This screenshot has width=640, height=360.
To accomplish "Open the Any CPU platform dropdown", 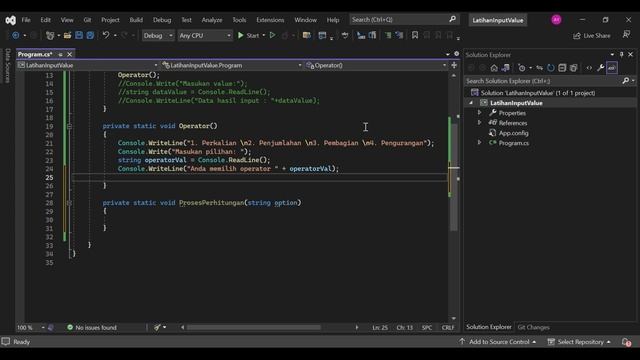I will (x=205, y=36).
